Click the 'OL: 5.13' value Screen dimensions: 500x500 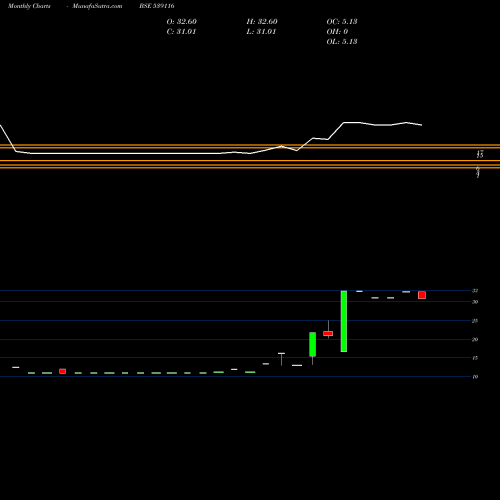pyautogui.click(x=342, y=42)
